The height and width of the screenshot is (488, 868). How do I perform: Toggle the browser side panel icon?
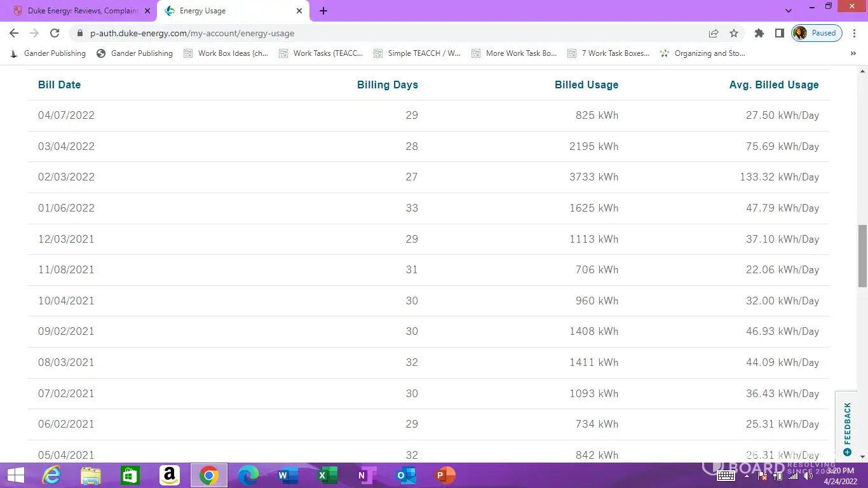tap(779, 33)
